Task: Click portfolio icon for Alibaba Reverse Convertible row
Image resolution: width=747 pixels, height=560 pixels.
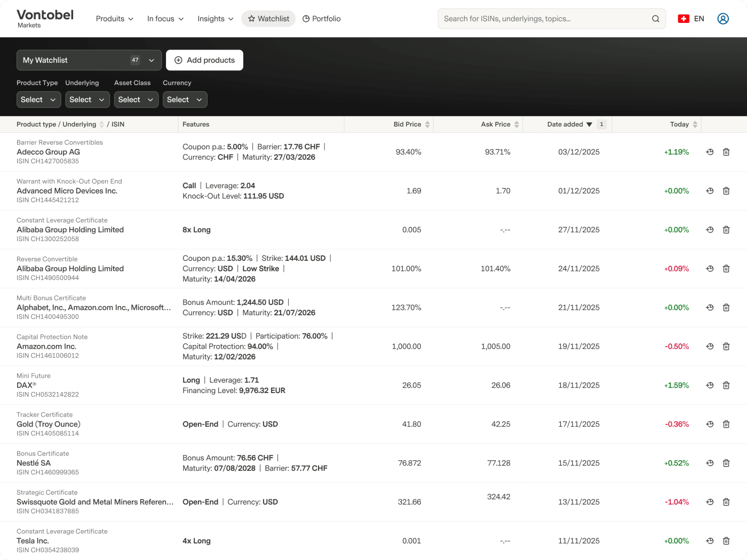Action: tap(710, 269)
